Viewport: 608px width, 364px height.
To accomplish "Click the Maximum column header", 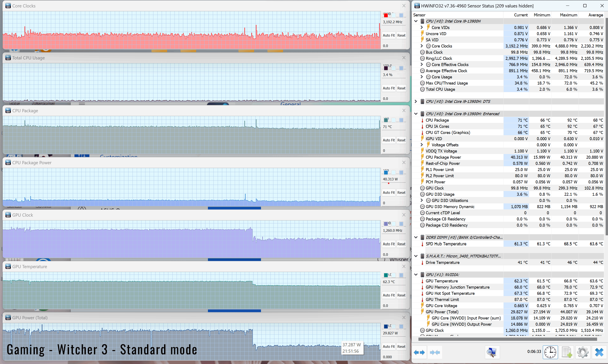I will (x=565, y=15).
